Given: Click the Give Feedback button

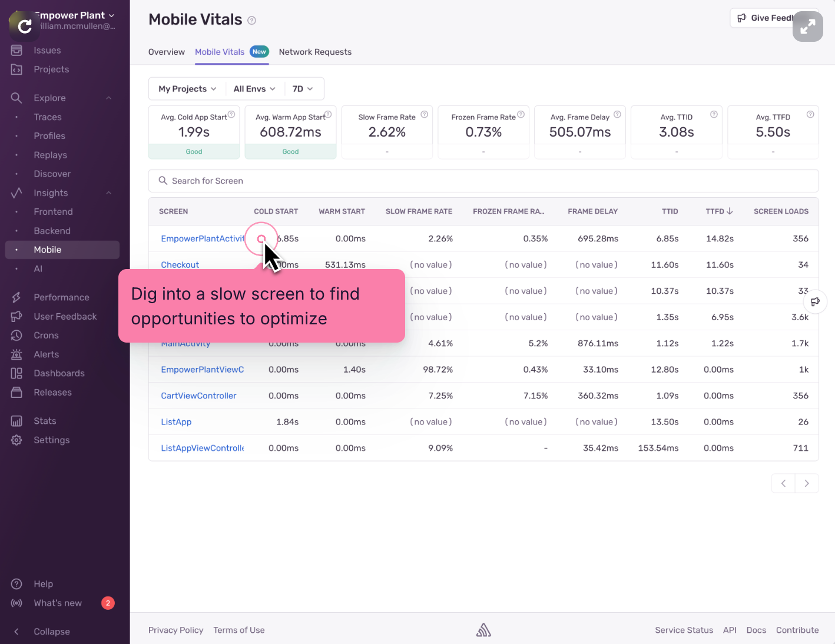Looking at the screenshot, I should [x=766, y=18].
